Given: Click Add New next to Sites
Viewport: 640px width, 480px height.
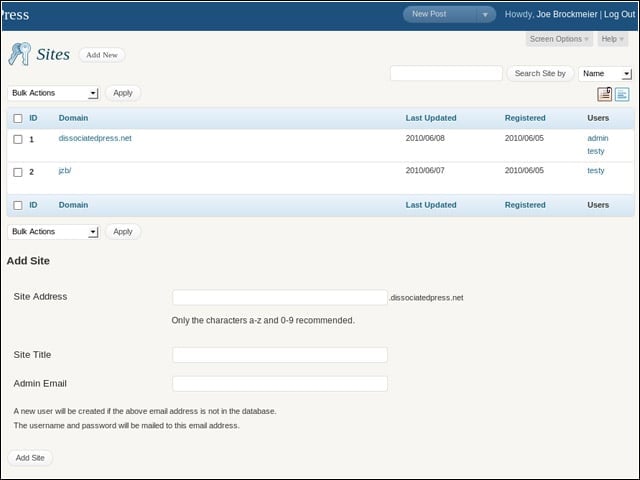Looking at the screenshot, I should coord(102,55).
